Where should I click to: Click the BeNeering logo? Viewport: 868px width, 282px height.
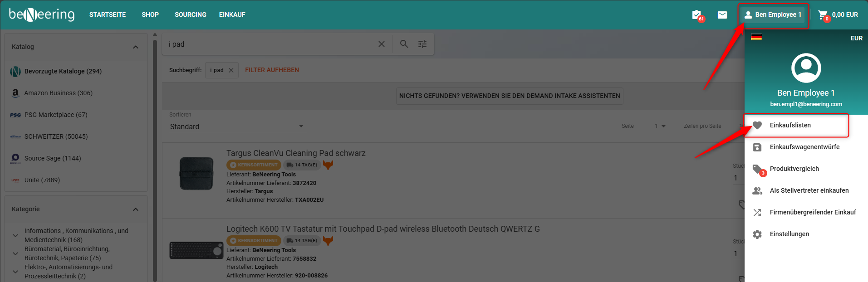[x=42, y=15]
